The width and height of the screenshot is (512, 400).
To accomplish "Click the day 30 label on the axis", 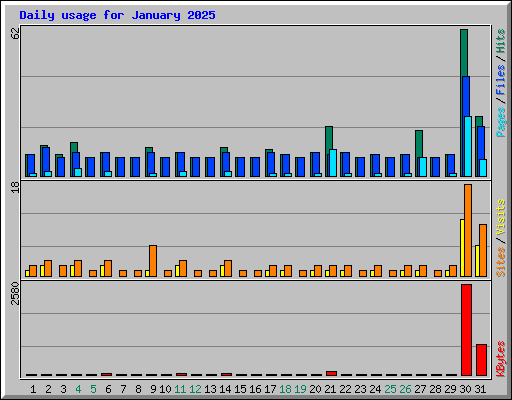I will pyautogui.click(x=465, y=389).
